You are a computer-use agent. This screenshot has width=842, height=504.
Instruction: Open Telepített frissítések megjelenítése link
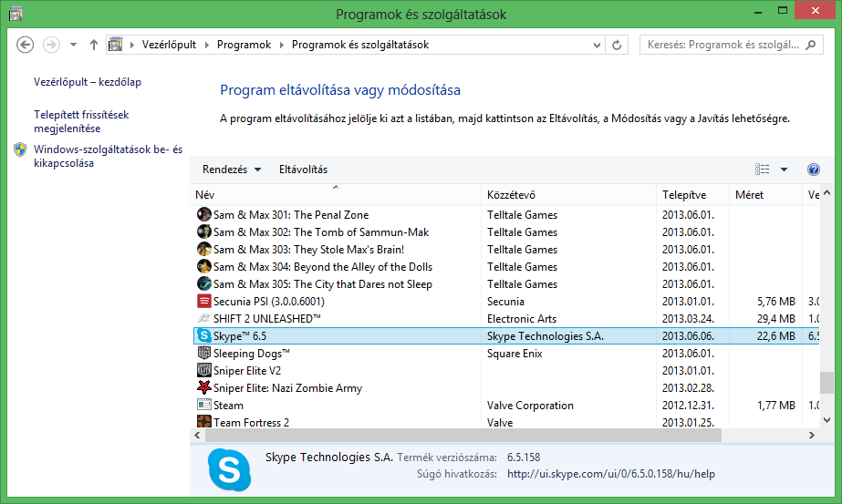tap(81, 121)
